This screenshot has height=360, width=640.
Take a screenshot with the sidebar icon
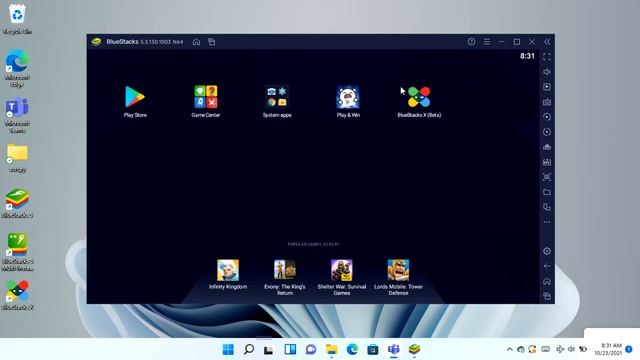pos(547,177)
